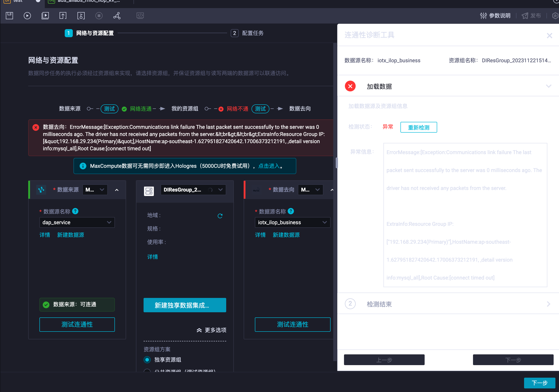Click 测试连通性 for data destination
559x392 pixels.
292,325
